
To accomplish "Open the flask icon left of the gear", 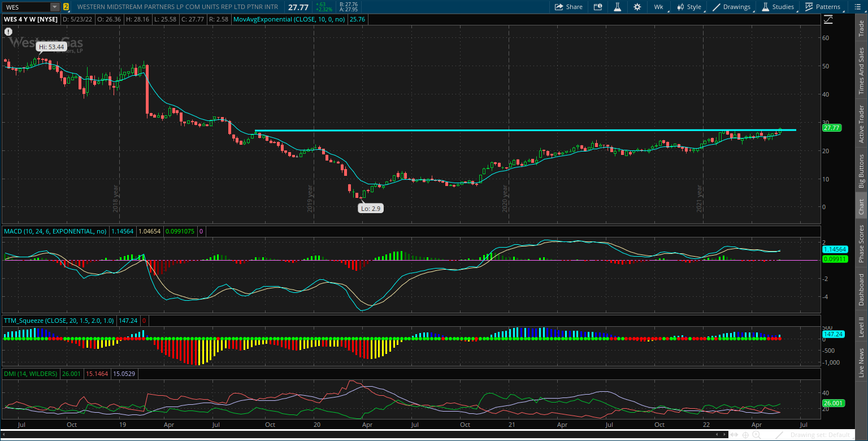I will (x=618, y=7).
